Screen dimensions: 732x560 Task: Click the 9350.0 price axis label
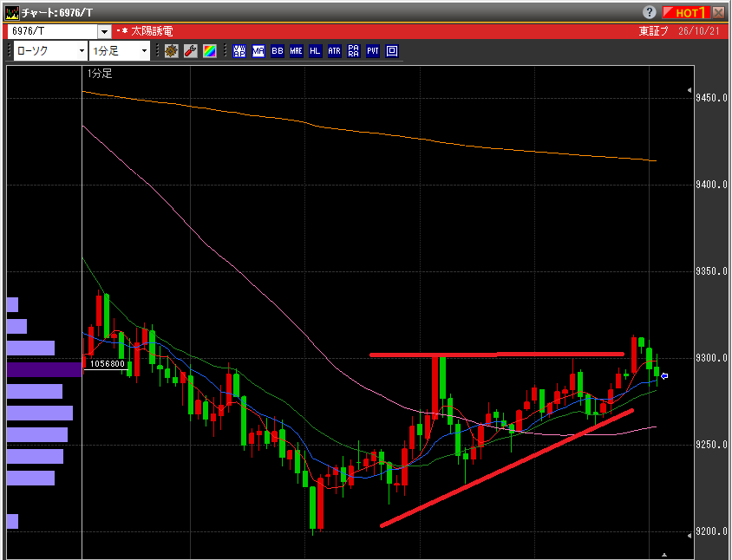pos(711,271)
